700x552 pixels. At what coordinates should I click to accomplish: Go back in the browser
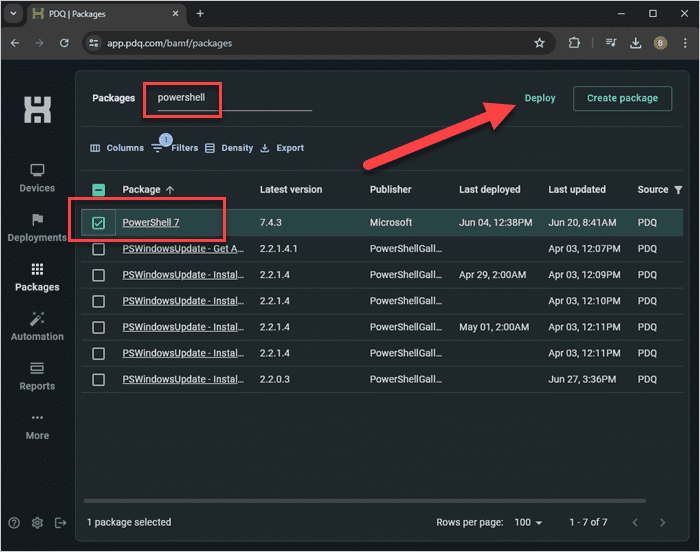15,43
